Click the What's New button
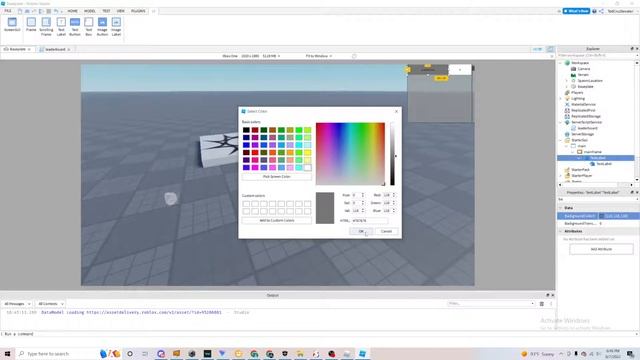This screenshot has width=640, height=360. click(576, 11)
